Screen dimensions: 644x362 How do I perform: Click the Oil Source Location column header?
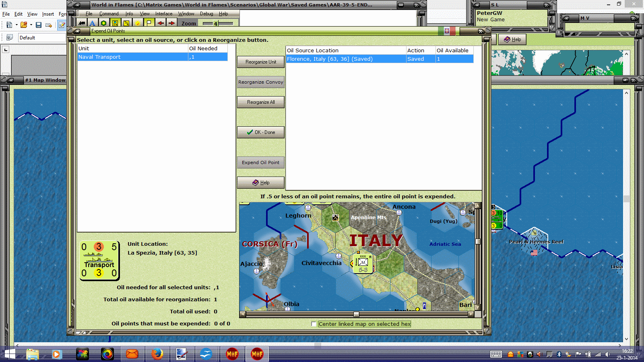tap(346, 50)
